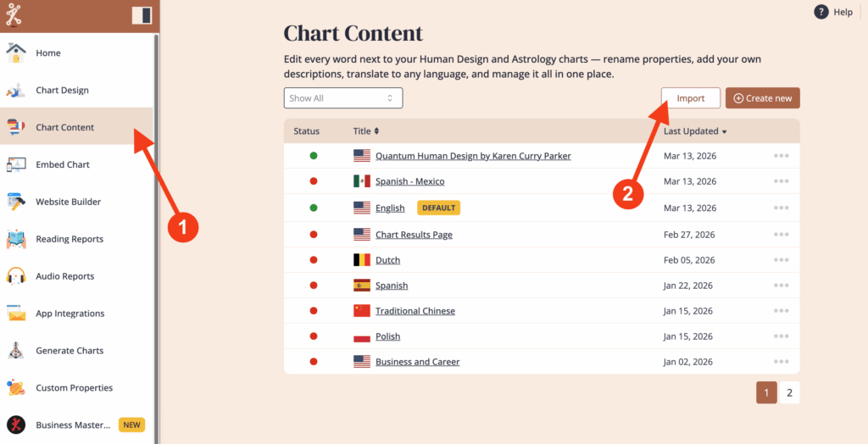Click the Home house icon
Screen dimensions: 868x444
pos(16,53)
